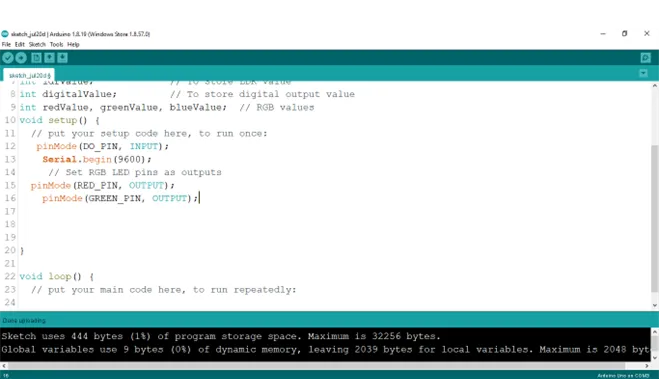Click the console scroll left arrow
Screen dimensions: 659x379
[x=4, y=366]
